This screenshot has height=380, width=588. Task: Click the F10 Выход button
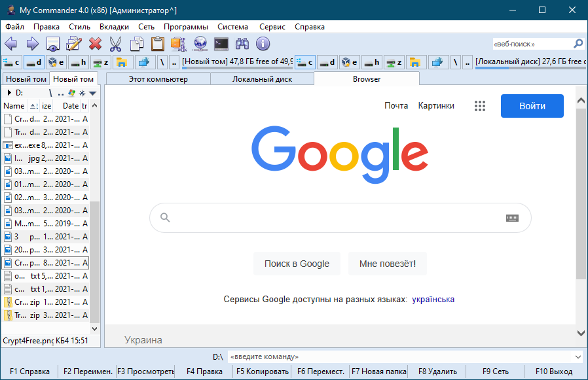554,371
